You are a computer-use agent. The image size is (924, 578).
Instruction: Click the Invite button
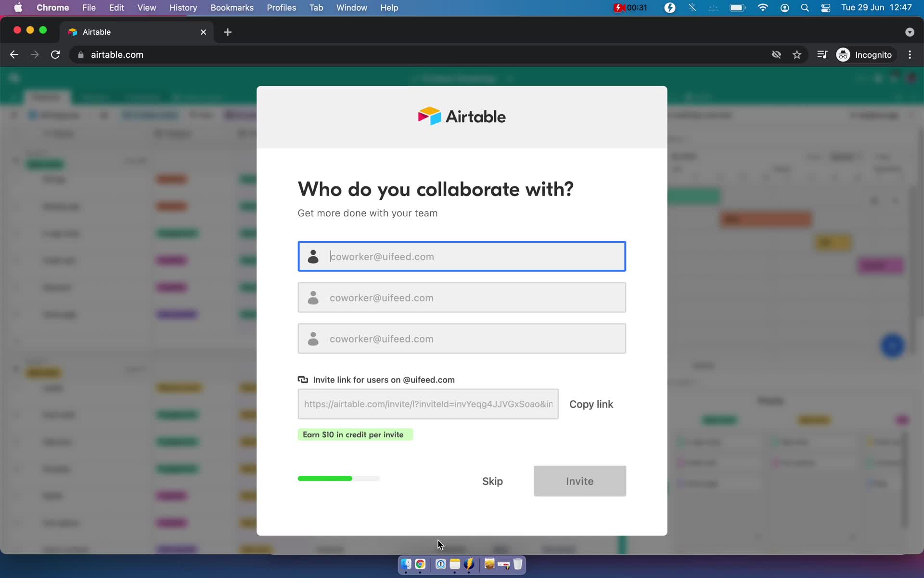point(579,481)
